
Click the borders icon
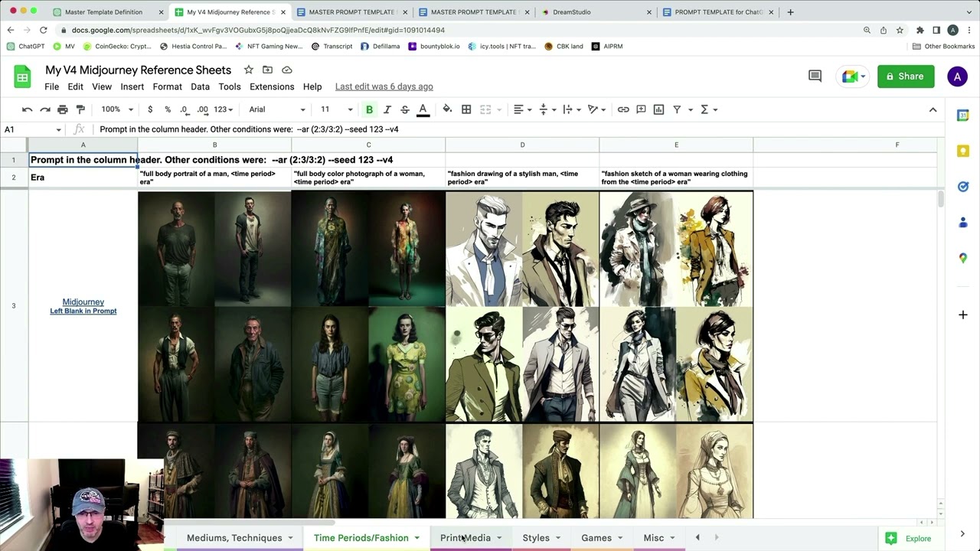coord(466,109)
